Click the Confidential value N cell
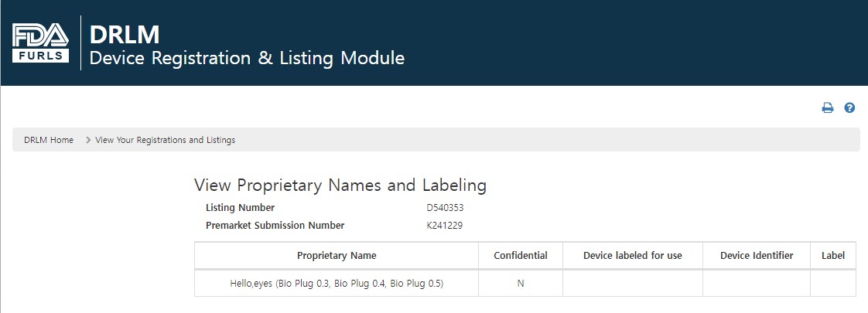The image size is (868, 313). (x=521, y=284)
